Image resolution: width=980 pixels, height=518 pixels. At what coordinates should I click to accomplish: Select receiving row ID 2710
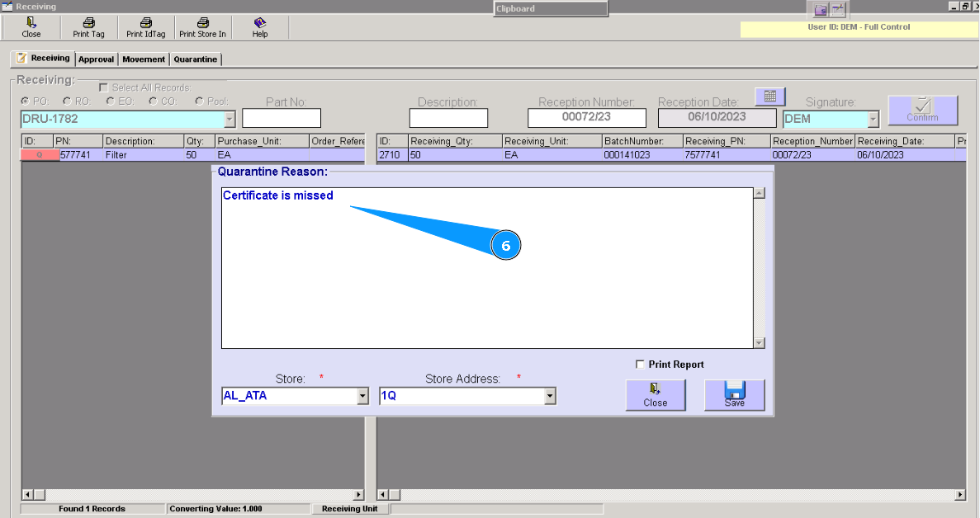point(392,155)
